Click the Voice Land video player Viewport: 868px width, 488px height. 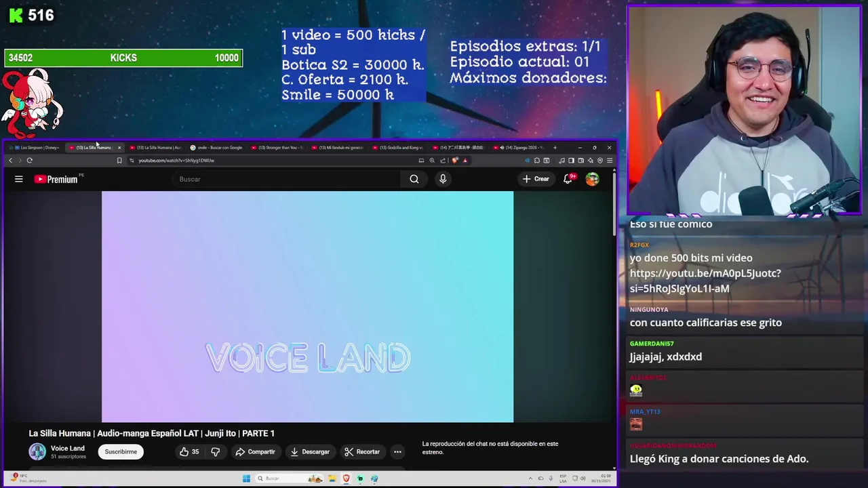point(307,306)
